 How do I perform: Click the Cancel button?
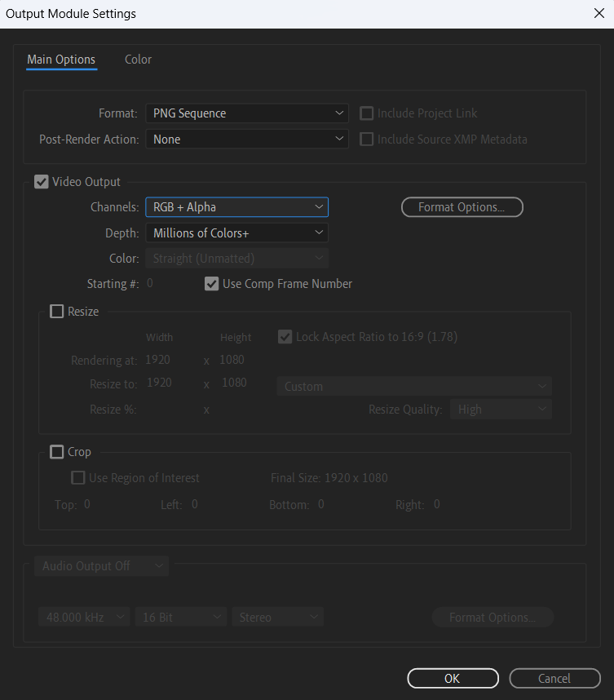(554, 678)
